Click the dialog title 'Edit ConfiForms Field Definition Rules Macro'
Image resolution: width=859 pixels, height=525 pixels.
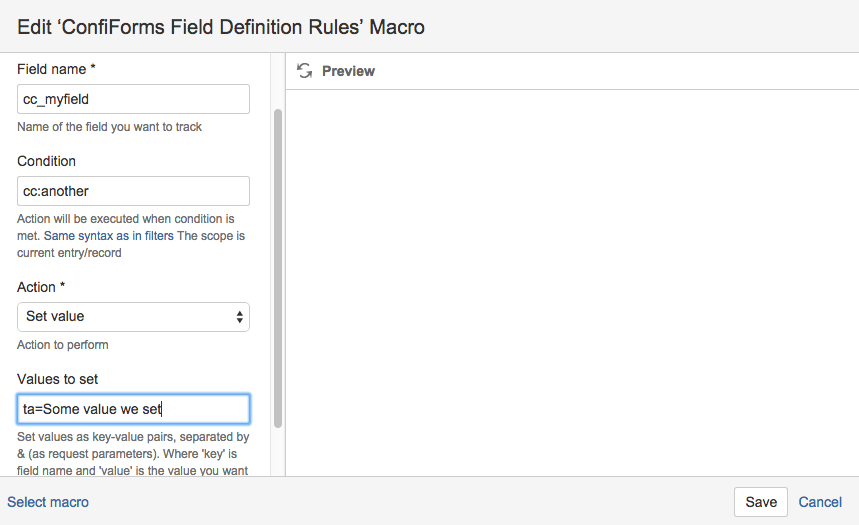click(221, 27)
